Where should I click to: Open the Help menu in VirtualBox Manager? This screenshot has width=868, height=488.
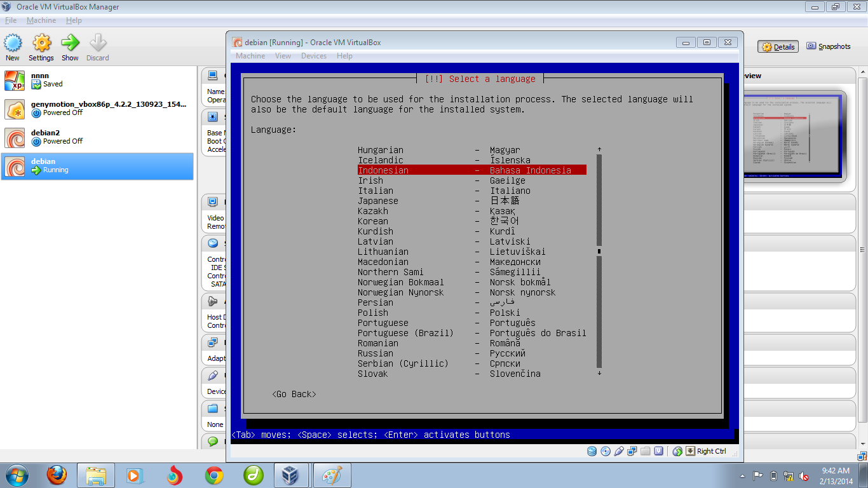[74, 20]
